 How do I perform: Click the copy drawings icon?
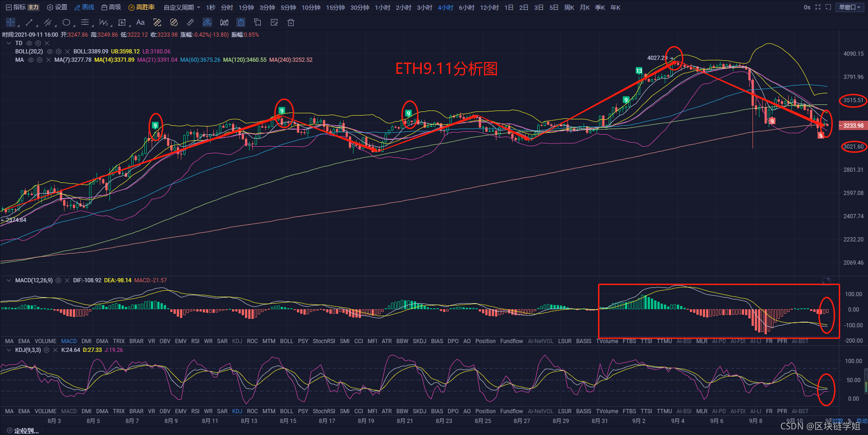tap(257, 22)
